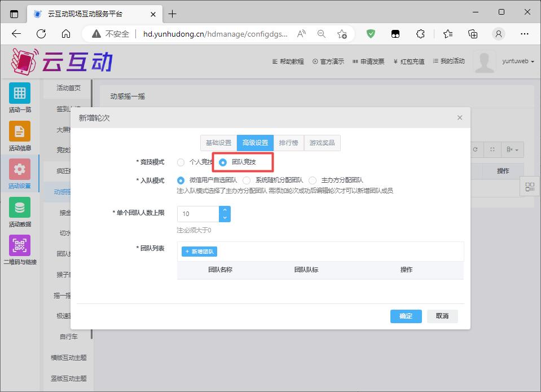541x392 pixels.
Task: Open the 活动一览 sidebar icon
Action: coord(20,93)
